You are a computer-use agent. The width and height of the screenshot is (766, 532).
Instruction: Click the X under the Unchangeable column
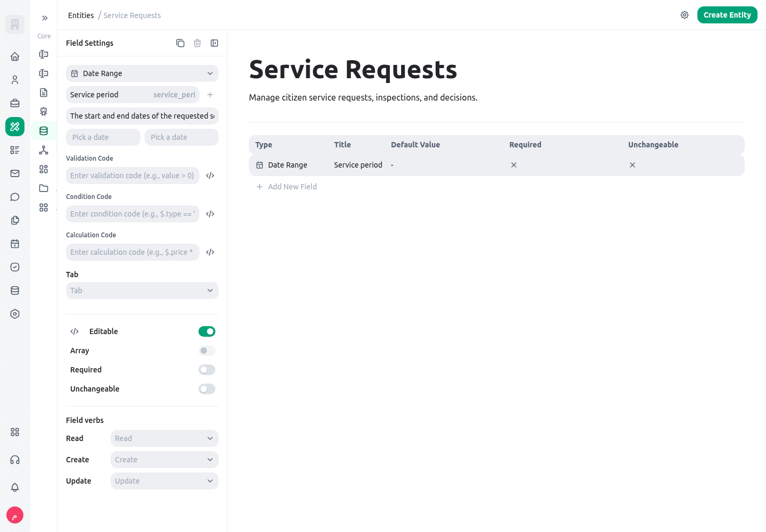pyautogui.click(x=632, y=165)
